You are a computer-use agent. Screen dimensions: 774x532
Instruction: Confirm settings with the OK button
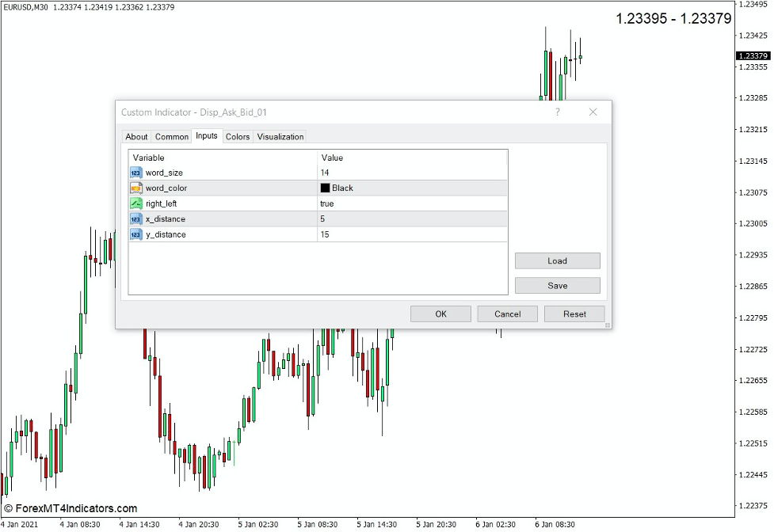(440, 313)
